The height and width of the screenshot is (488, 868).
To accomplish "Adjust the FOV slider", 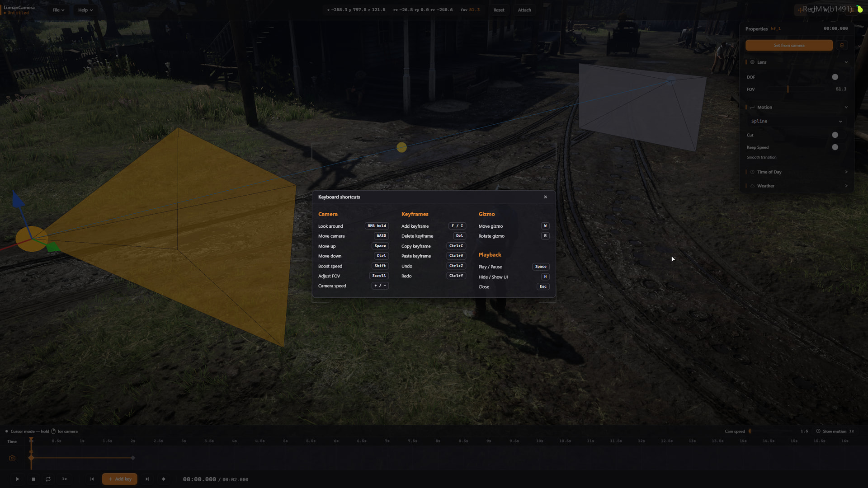I will tap(807, 89).
